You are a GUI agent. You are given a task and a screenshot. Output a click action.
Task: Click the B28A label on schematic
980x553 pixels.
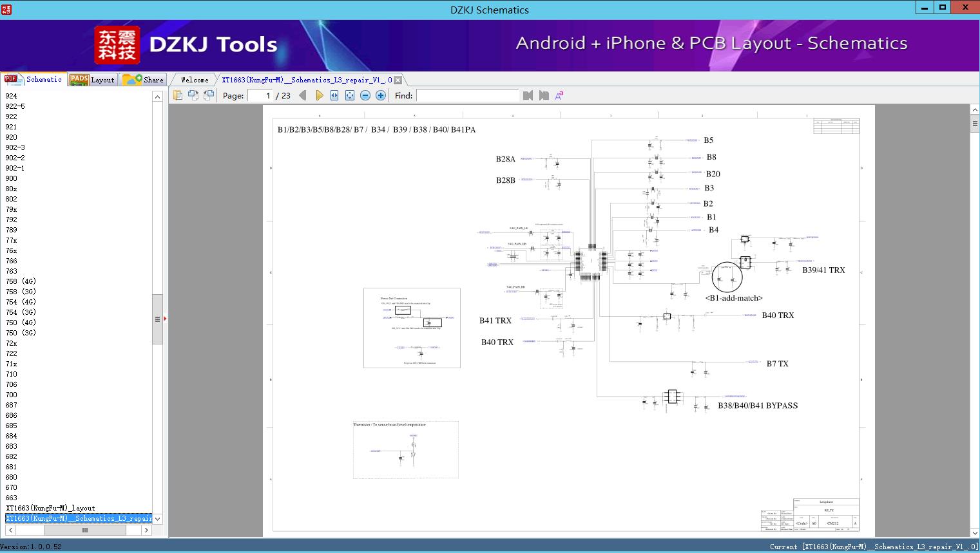click(x=506, y=159)
